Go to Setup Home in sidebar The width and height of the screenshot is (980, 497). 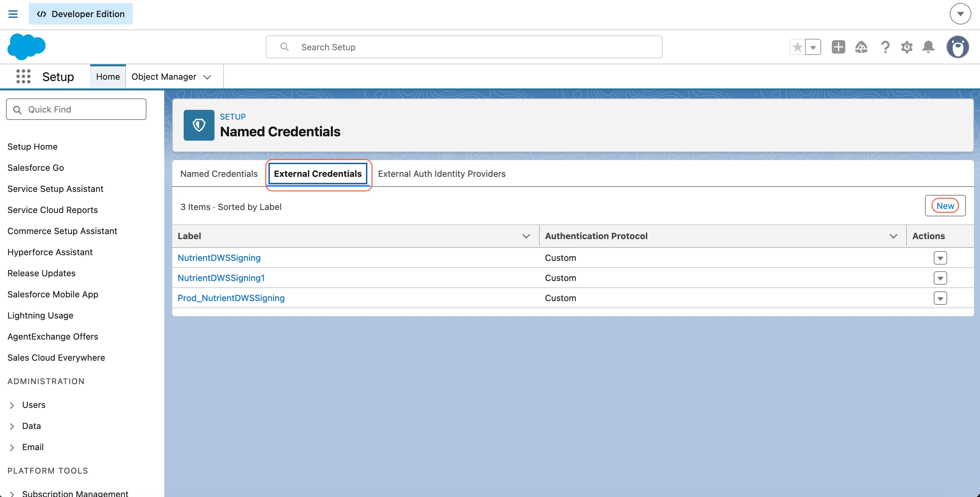coord(32,146)
